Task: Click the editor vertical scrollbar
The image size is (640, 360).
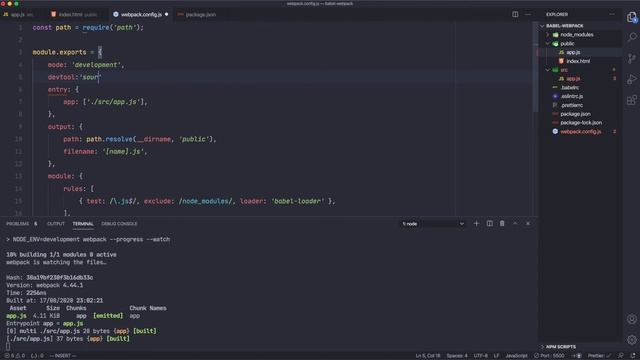Action: point(535,68)
